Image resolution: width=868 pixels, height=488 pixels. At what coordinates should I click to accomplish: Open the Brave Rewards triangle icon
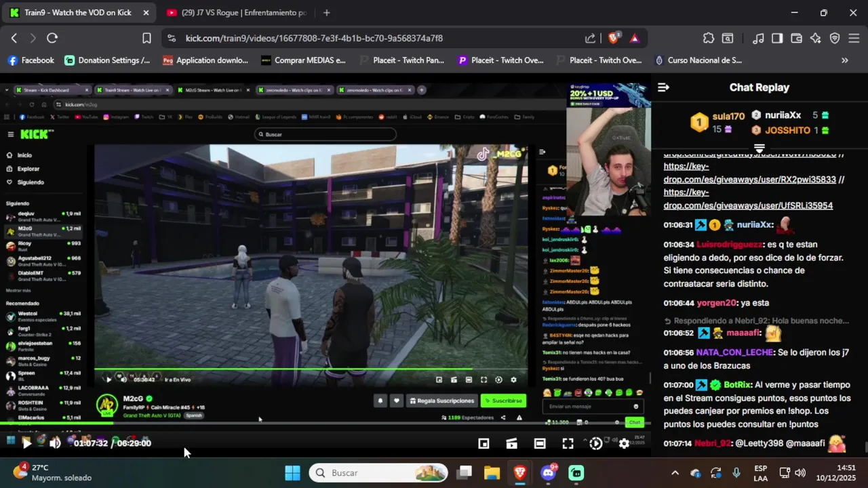click(635, 39)
